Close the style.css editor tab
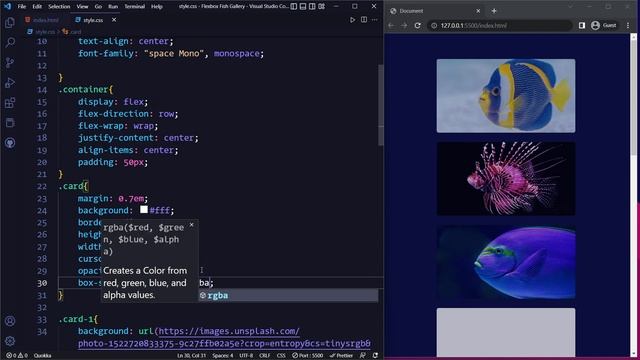640x360 pixels. coord(114,20)
